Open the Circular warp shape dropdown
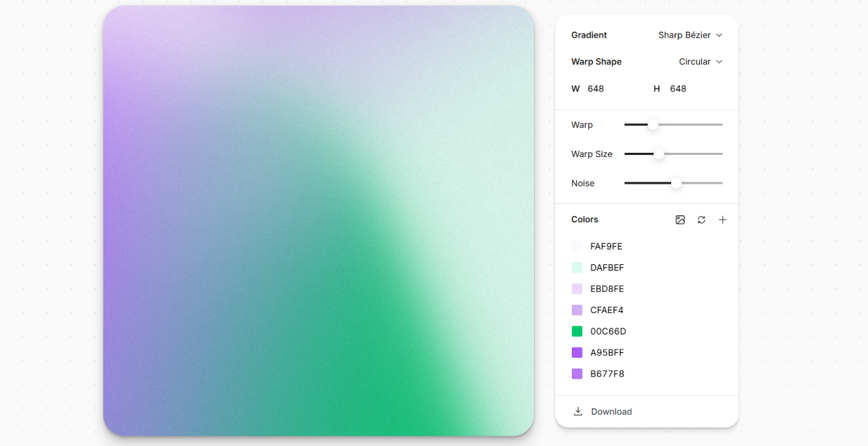868x446 pixels. (701, 62)
